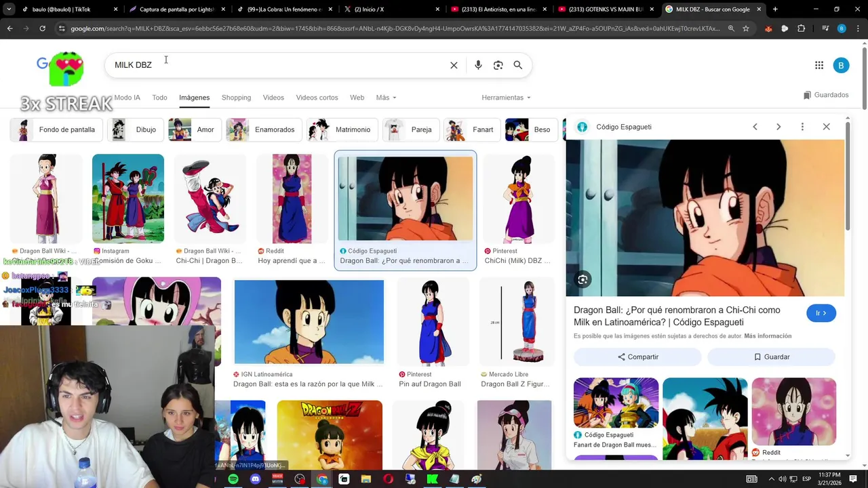Viewport: 868px width, 488px height.
Task: Filter by the Enamorados chip
Action: click(x=264, y=129)
